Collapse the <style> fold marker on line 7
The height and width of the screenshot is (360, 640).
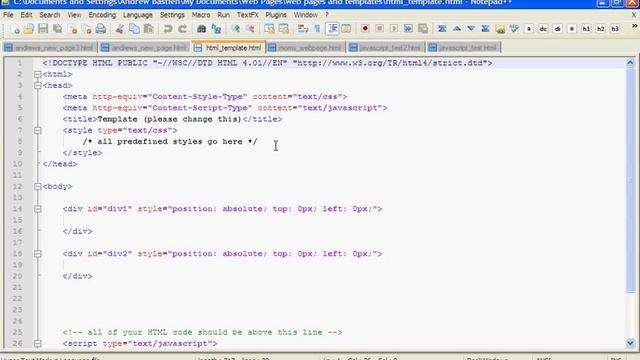(x=38, y=130)
